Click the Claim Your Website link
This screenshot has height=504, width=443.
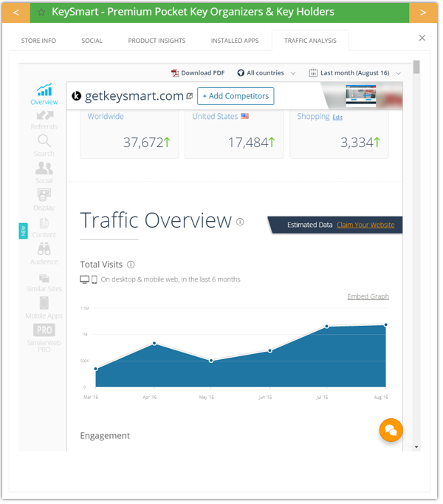tap(365, 225)
